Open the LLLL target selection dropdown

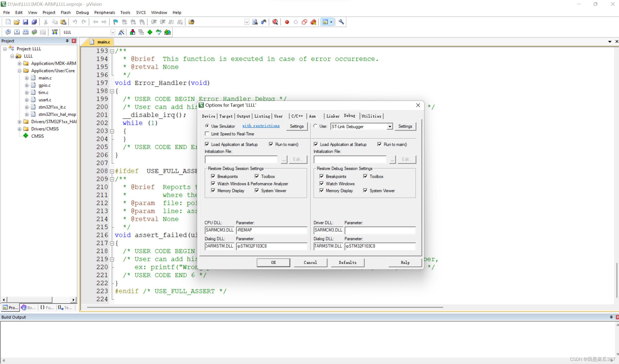(113, 32)
